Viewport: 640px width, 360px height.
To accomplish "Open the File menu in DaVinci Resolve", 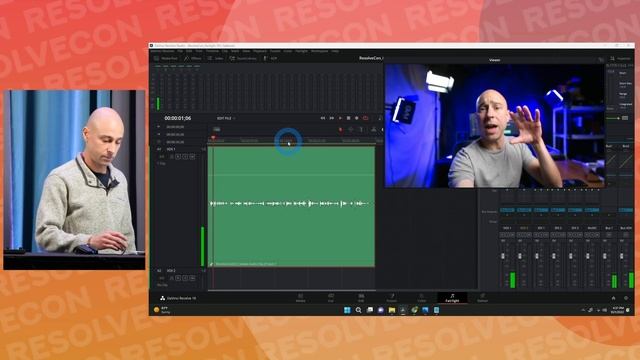I will click(x=180, y=51).
